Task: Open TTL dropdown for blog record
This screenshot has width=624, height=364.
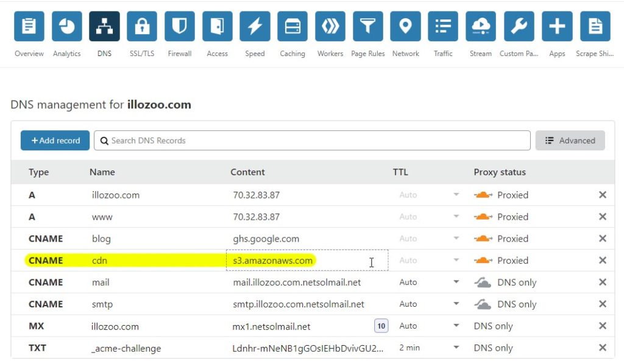Action: point(456,239)
